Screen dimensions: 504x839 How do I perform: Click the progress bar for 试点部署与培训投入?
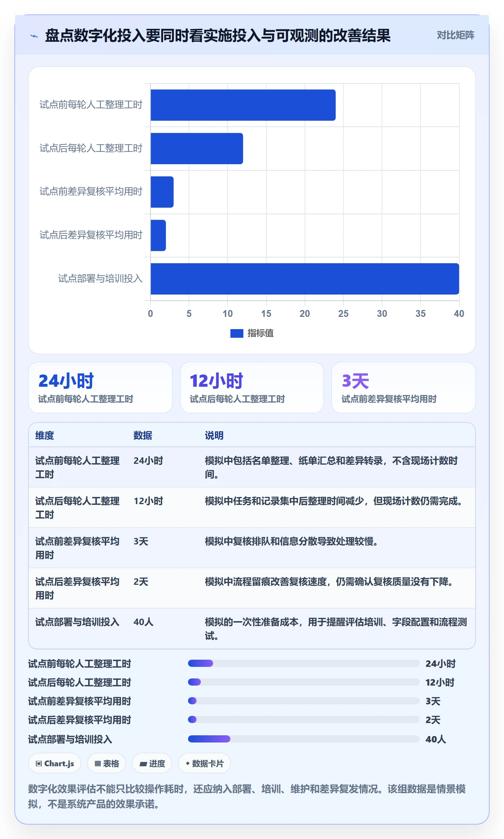[x=303, y=739]
